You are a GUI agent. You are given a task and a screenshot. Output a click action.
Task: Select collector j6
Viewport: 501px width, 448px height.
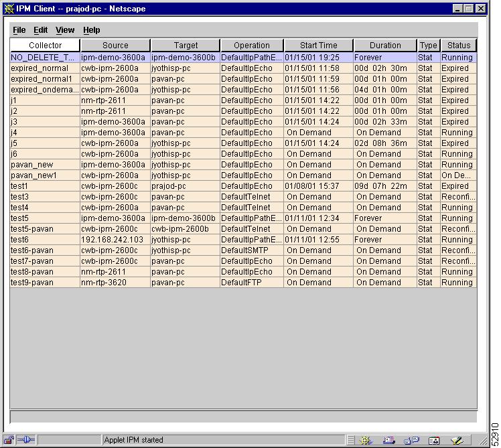pos(243,154)
